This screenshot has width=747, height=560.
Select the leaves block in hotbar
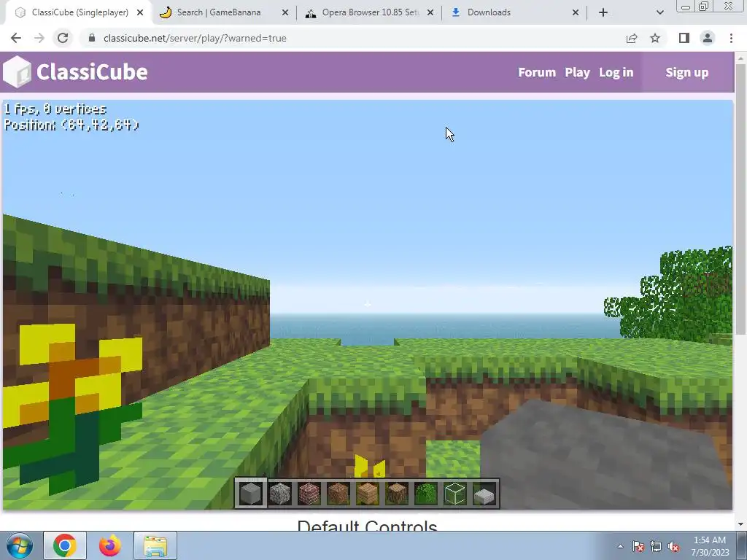(x=426, y=494)
